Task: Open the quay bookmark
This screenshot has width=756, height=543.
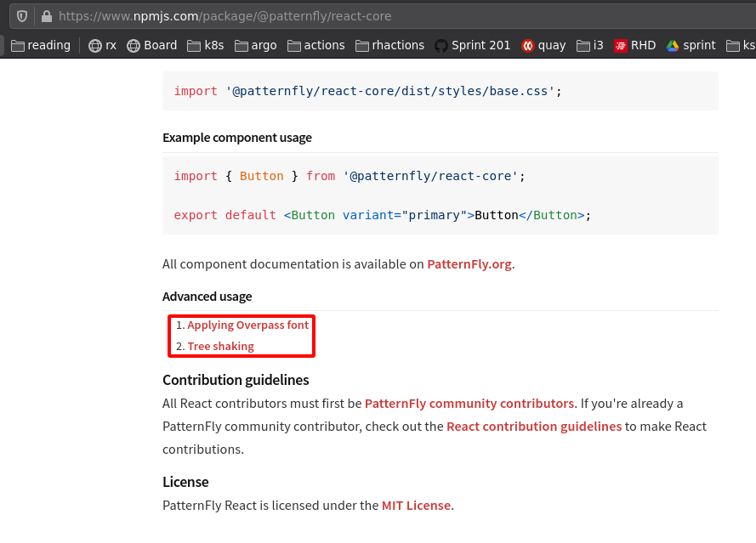Action: pos(544,45)
